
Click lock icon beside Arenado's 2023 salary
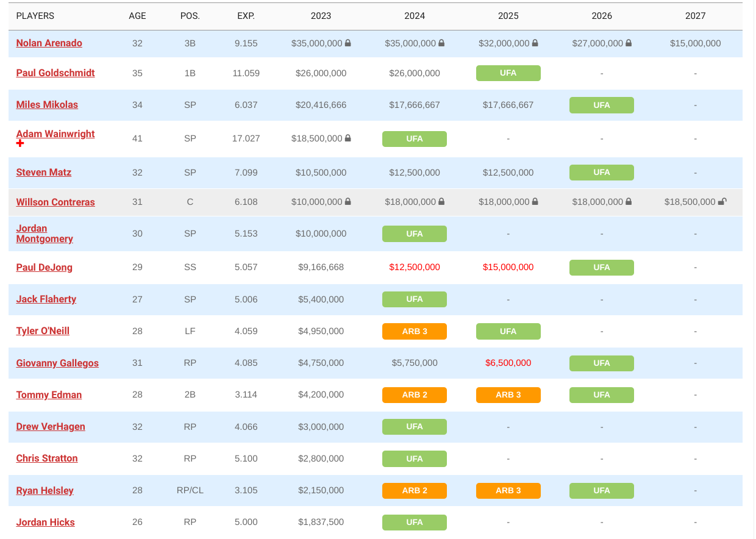tap(348, 43)
